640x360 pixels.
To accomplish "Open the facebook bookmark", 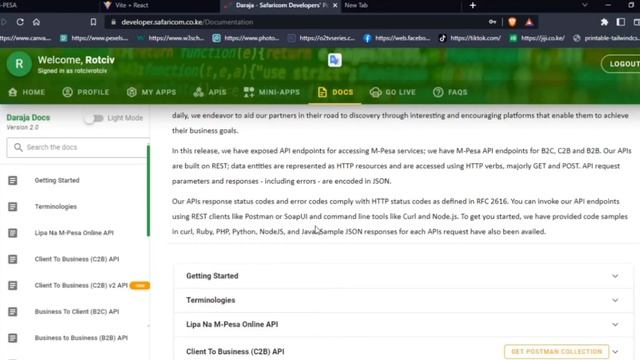I will coord(397,38).
